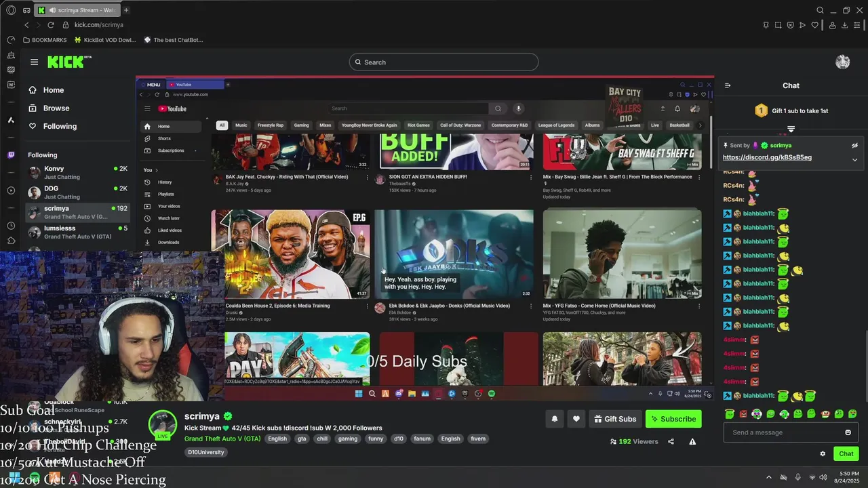
Task: Open the Kick hamburger menu
Action: (34, 62)
